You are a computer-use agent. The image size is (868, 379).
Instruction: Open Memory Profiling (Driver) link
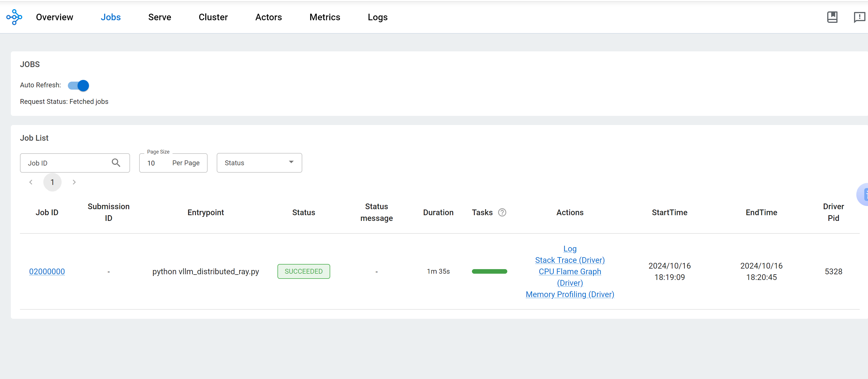[x=570, y=295]
